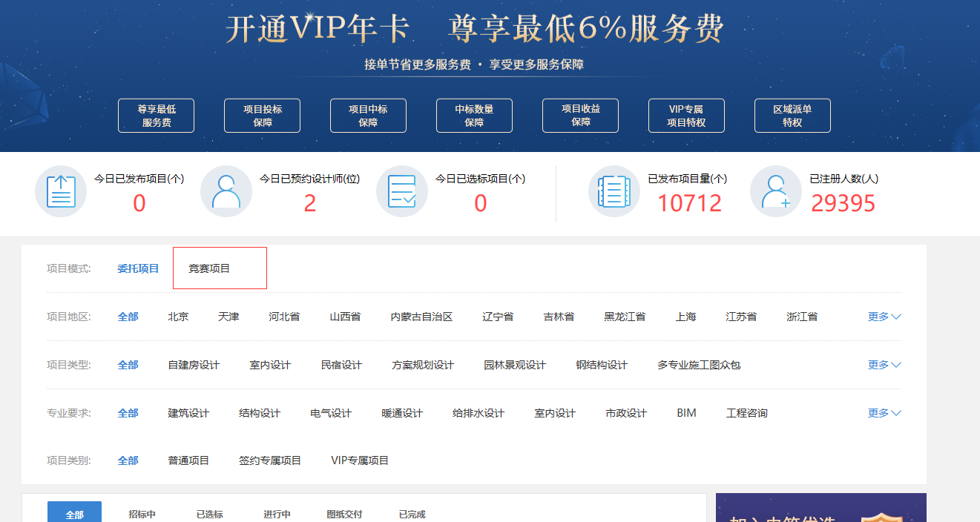Click the 区域派单特权 banner button

(792, 116)
